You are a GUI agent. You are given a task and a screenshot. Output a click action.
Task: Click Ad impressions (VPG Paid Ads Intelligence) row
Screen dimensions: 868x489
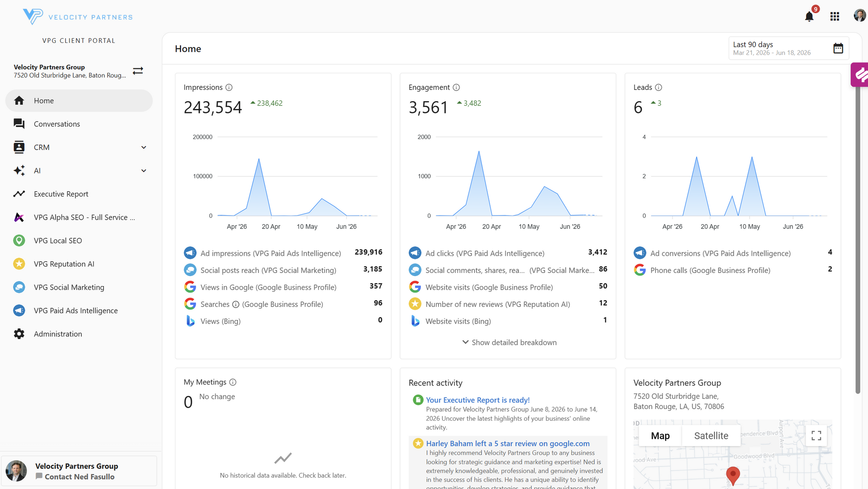(x=283, y=253)
